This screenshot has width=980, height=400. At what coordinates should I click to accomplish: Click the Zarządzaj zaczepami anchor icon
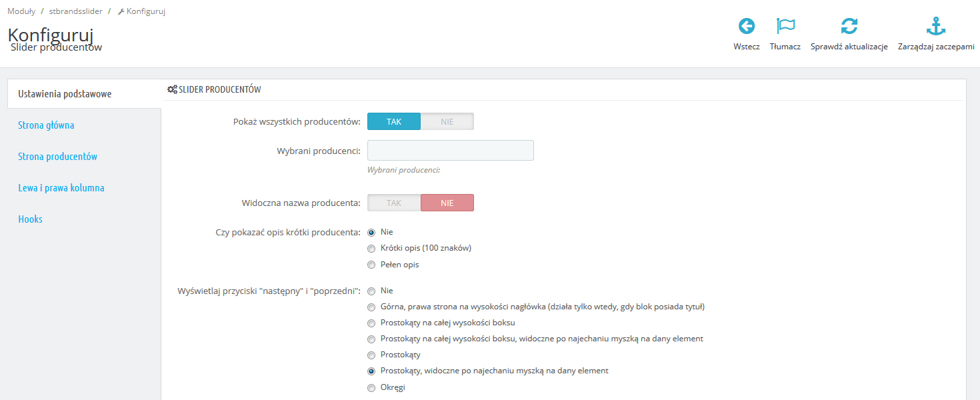pyautogui.click(x=936, y=27)
